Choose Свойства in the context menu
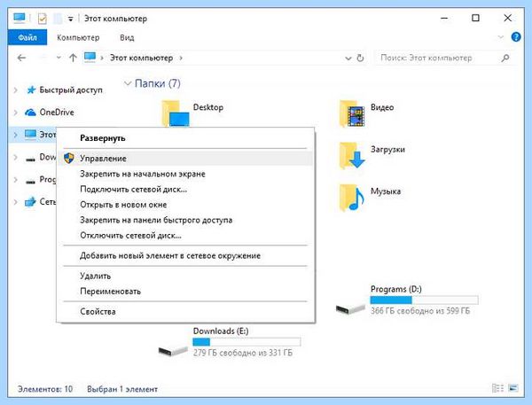The width and height of the screenshot is (532, 405). point(185,312)
